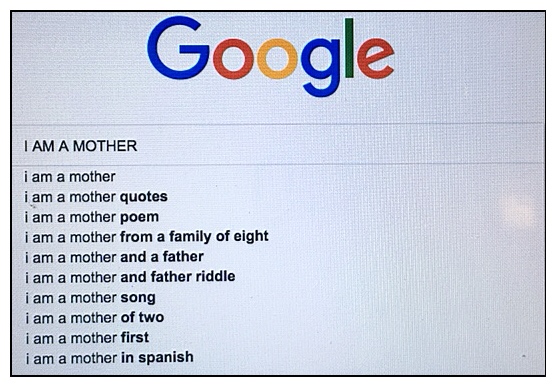Click the red 'e' in the Google logo
The image size is (556, 387).
376,59
